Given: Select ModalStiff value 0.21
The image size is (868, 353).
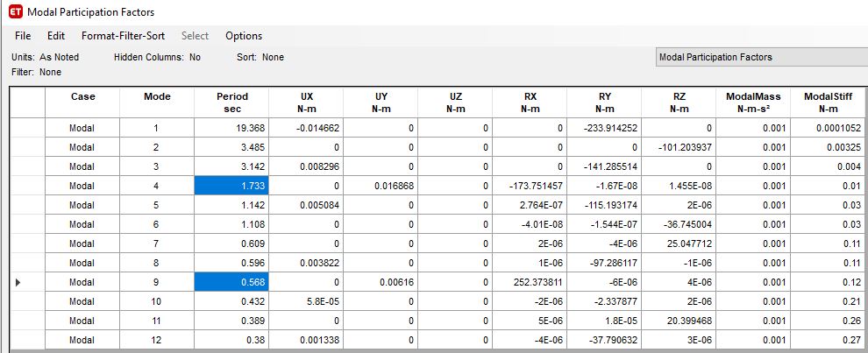Looking at the screenshot, I should 829,301.
